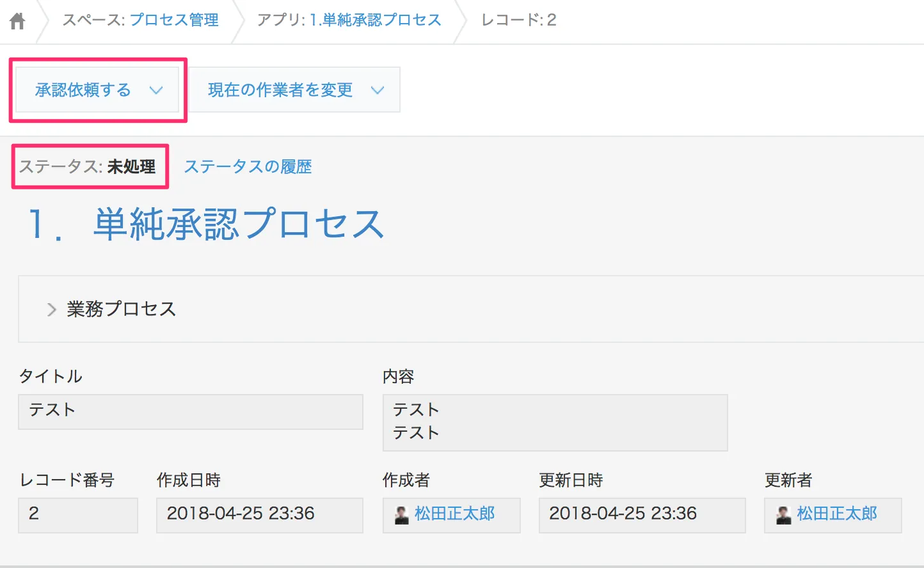Expand the 業務プロセス section arrow
The width and height of the screenshot is (924, 568).
tap(52, 310)
